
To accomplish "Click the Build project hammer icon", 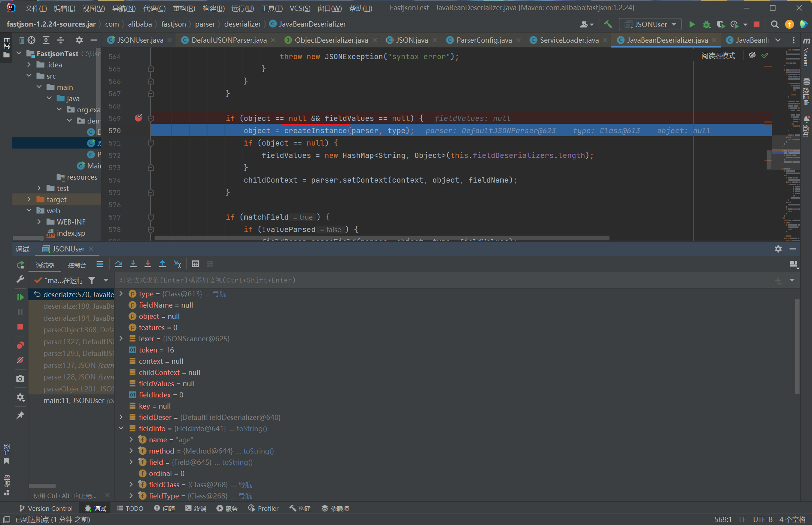I will click(608, 24).
